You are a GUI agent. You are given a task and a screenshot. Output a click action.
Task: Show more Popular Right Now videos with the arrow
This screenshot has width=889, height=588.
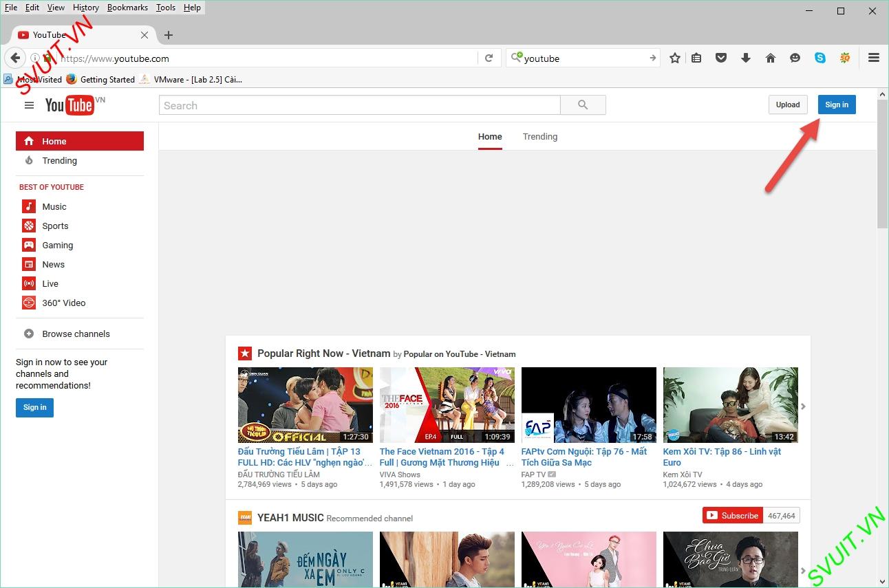tap(803, 406)
